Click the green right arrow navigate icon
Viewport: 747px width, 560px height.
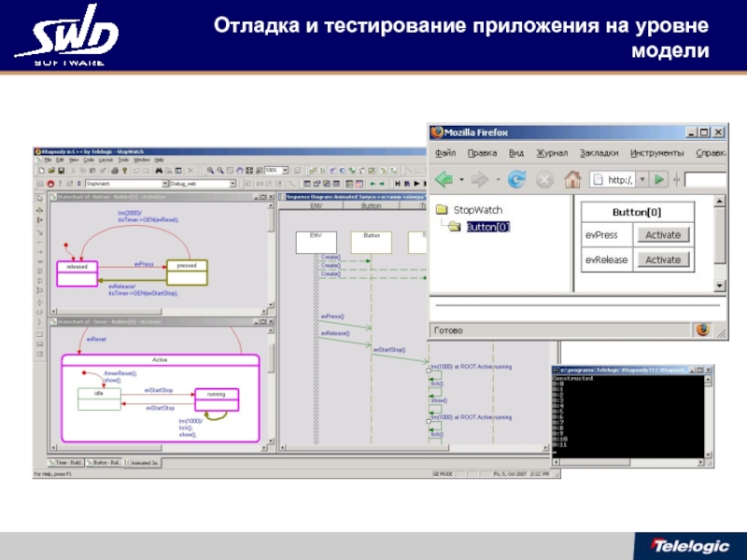(382, 184)
